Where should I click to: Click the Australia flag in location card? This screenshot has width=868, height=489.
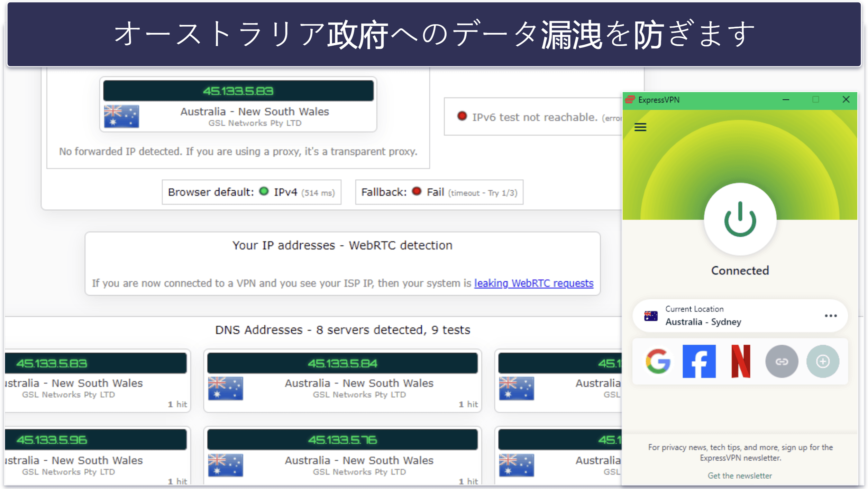(650, 316)
